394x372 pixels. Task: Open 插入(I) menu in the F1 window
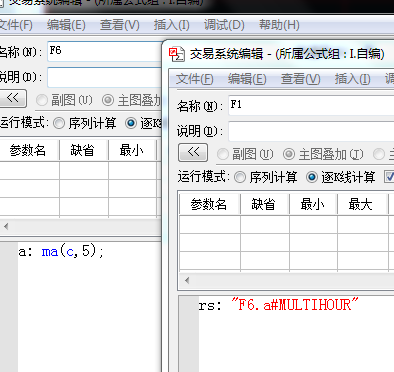pyautogui.click(x=352, y=79)
